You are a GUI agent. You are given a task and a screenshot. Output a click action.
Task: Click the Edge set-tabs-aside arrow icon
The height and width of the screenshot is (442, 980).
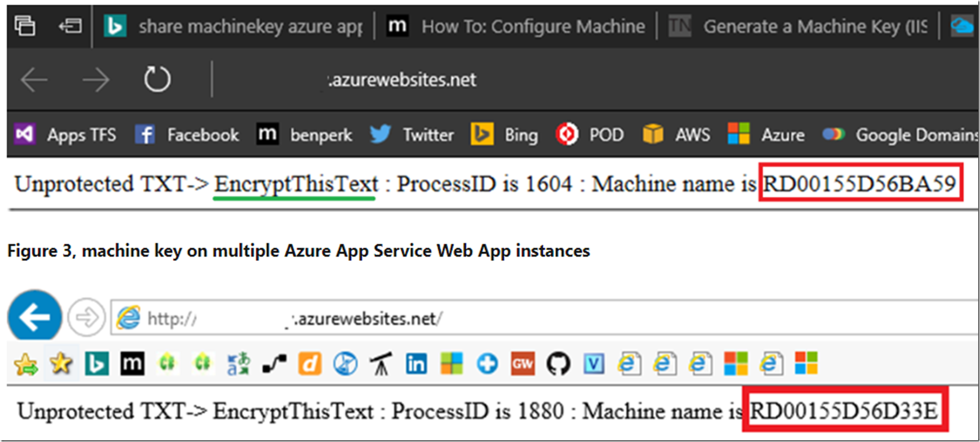coord(70,26)
